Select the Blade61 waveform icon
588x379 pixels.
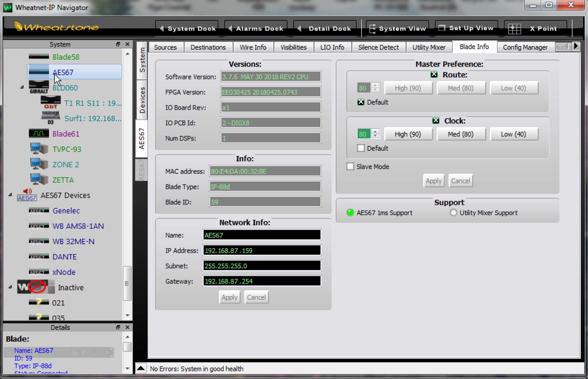[39, 133]
